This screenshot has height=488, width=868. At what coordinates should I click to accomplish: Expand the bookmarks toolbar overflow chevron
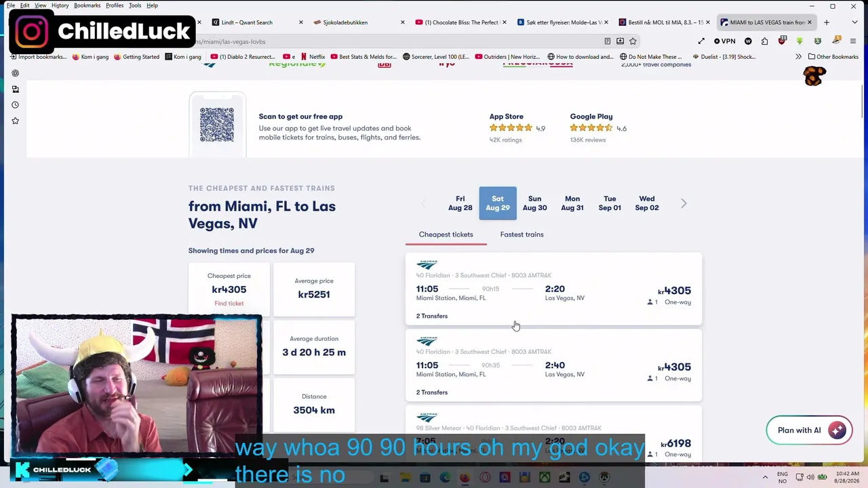click(798, 57)
